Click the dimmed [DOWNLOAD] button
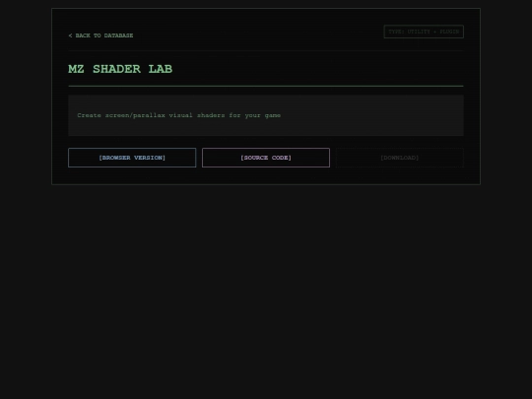532x399 pixels. pos(400,158)
